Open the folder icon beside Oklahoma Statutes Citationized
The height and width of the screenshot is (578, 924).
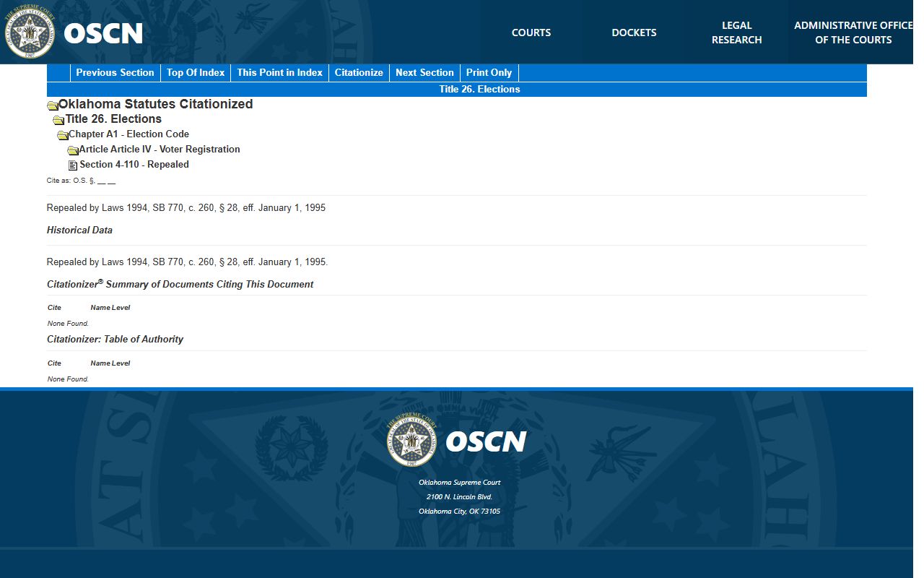click(x=53, y=105)
